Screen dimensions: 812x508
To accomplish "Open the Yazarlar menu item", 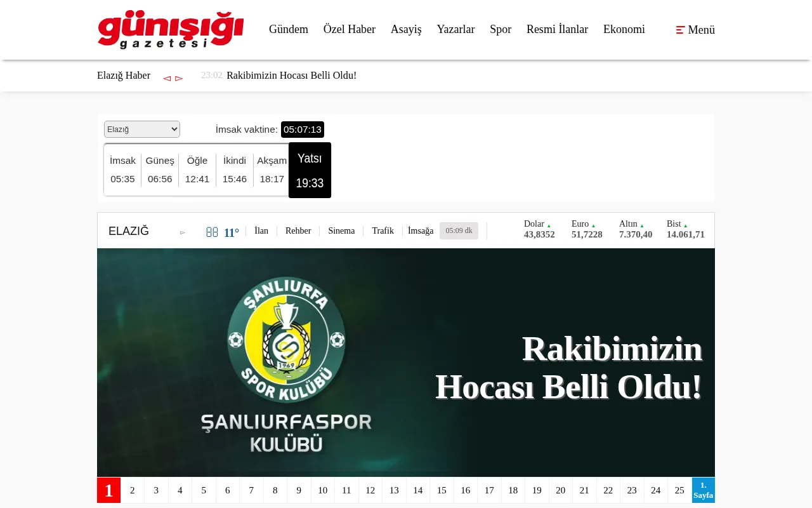I will 455,29.
